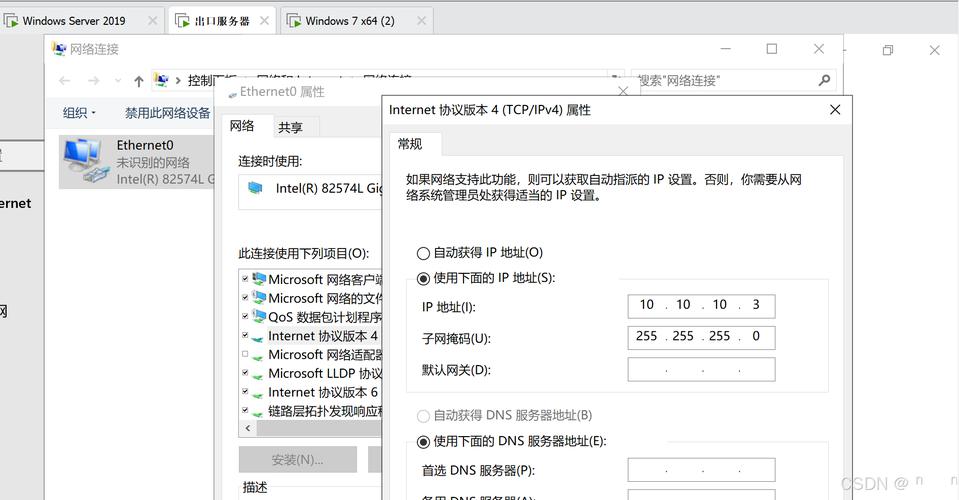
Task: Toggle 链路层拓扑发现响应 checkbox
Action: (245, 411)
